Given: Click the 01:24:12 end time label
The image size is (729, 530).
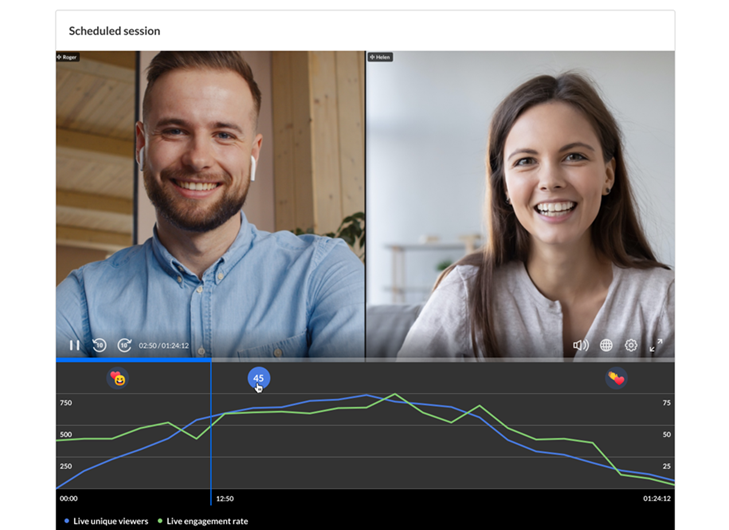Looking at the screenshot, I should coord(656,498).
